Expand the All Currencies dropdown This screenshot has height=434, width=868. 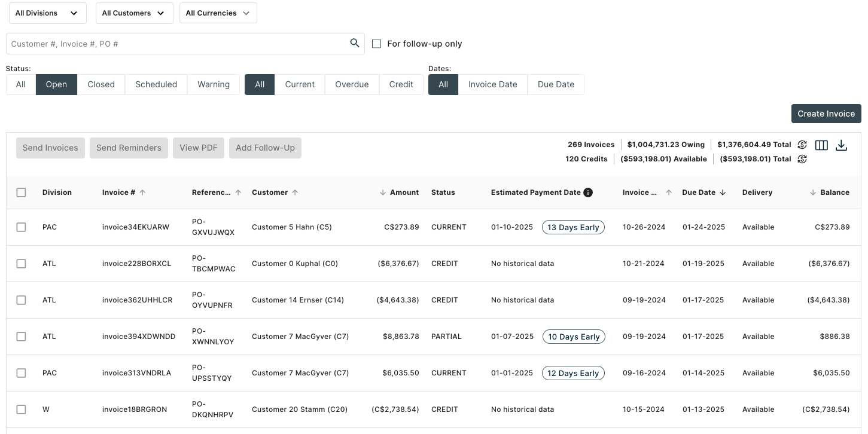218,13
